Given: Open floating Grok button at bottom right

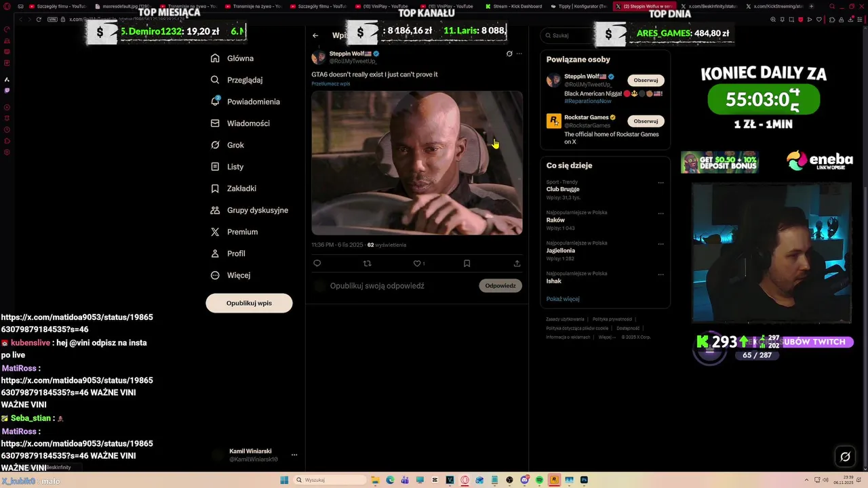Looking at the screenshot, I should [x=845, y=456].
